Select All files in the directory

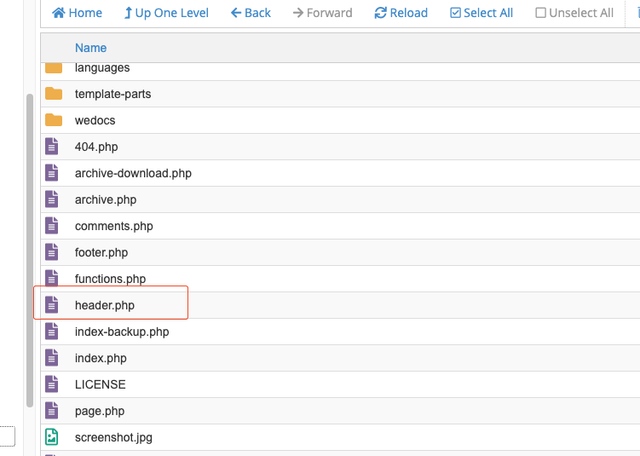coord(481,13)
